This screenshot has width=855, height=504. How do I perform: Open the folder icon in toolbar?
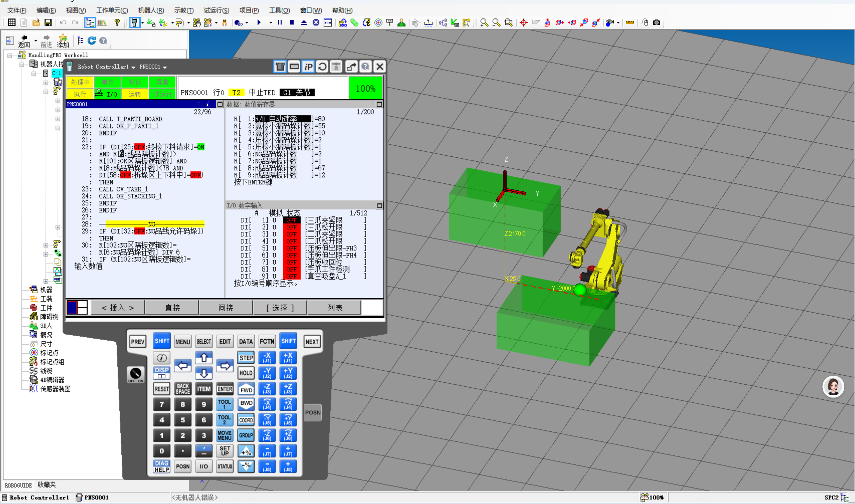[x=36, y=22]
